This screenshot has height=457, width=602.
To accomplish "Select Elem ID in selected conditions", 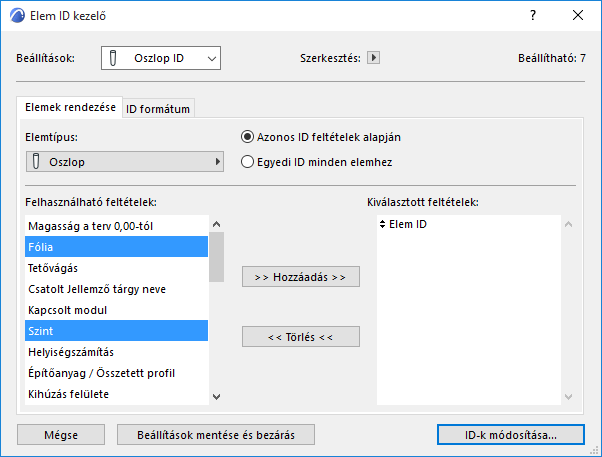I will [408, 225].
